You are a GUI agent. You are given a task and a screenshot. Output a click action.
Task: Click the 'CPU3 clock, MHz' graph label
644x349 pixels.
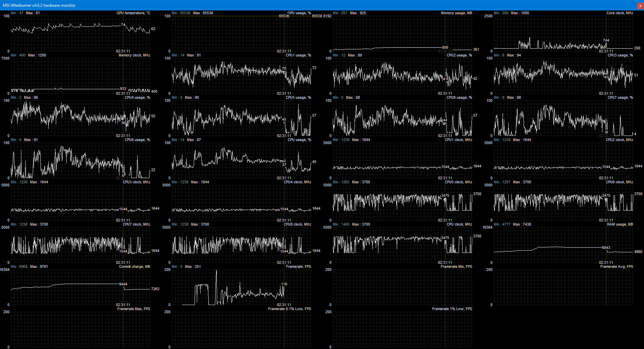click(136, 182)
